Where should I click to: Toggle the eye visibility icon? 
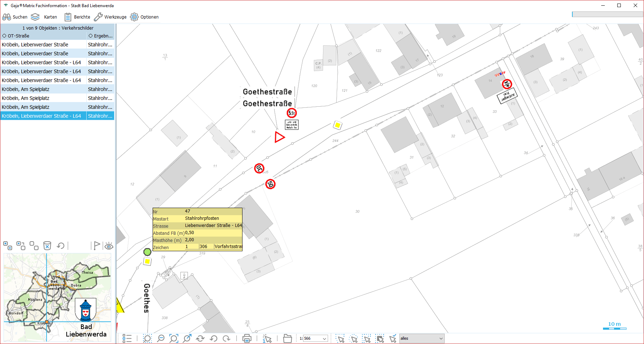(109, 246)
